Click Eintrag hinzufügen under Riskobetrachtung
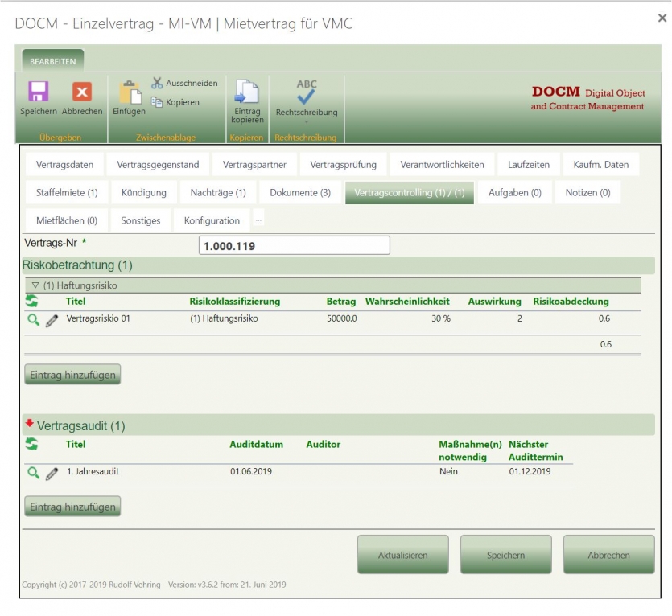 point(72,375)
